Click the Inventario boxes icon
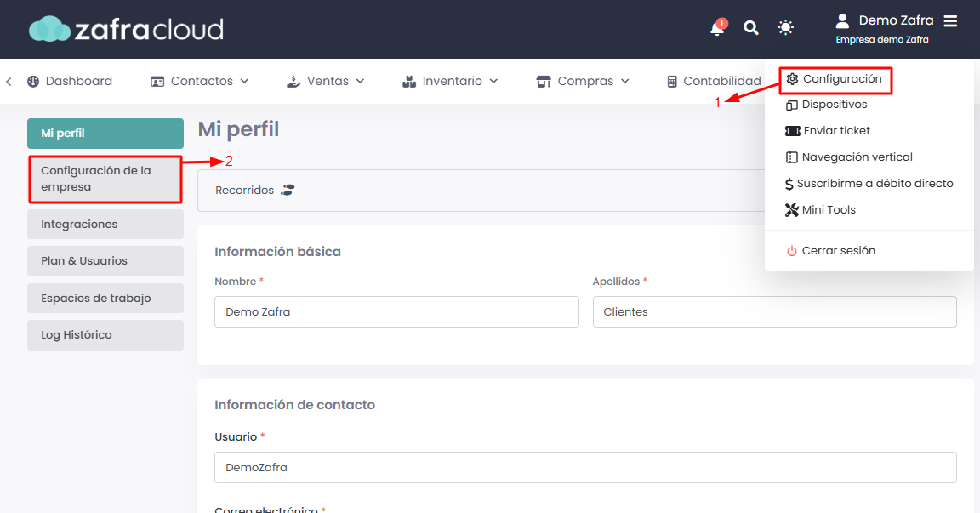This screenshot has height=513, width=980. [409, 81]
